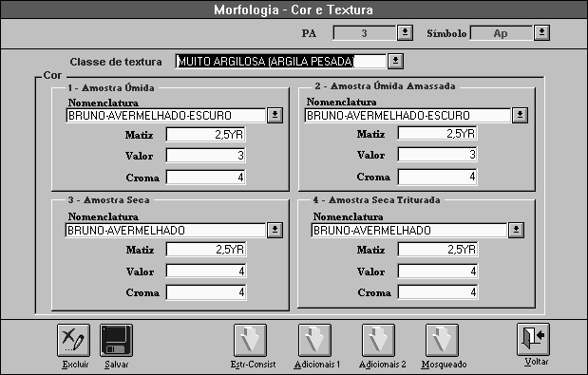Open Classe de textura dropdown arrow
Screen dimensions: 588x375
tap(395, 61)
